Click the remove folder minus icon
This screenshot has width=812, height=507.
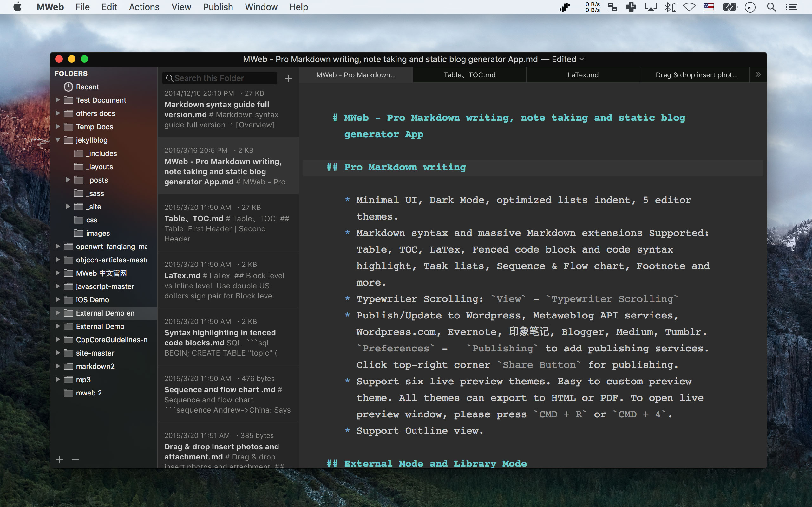tap(75, 460)
